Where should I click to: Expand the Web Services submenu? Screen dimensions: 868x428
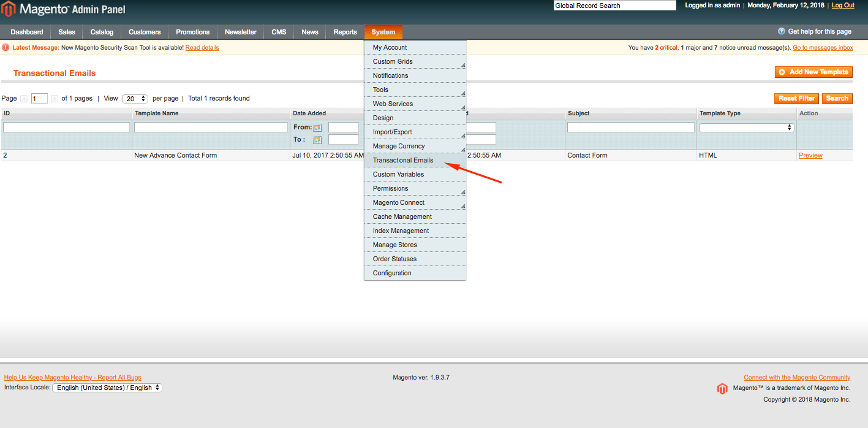pyautogui.click(x=415, y=104)
